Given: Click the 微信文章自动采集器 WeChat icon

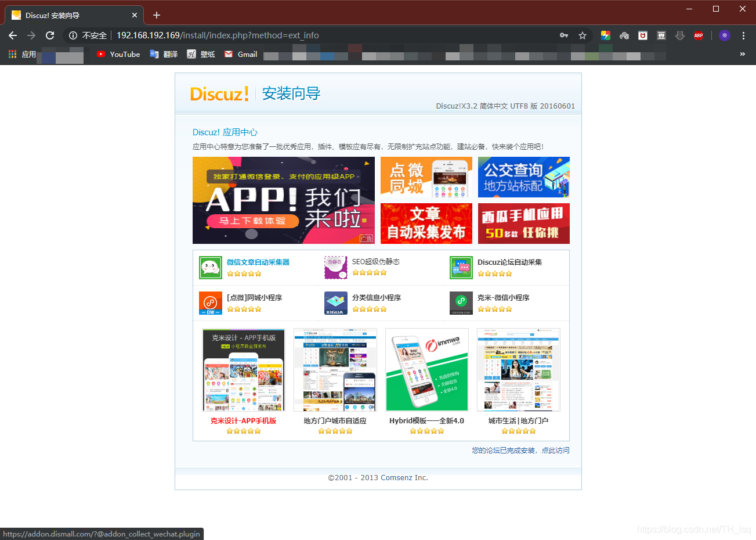Looking at the screenshot, I should pyautogui.click(x=211, y=268).
